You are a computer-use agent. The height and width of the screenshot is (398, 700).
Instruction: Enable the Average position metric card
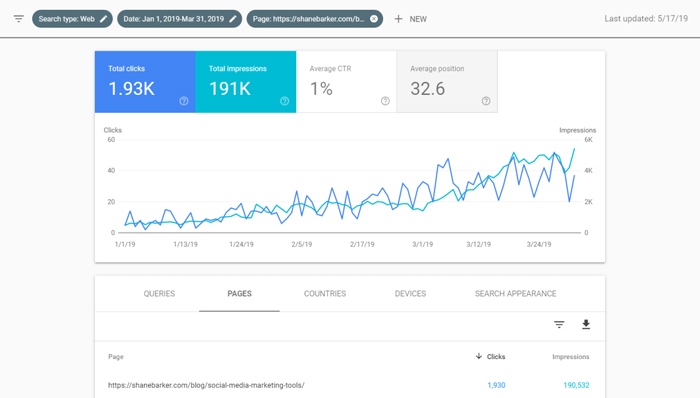coord(447,82)
